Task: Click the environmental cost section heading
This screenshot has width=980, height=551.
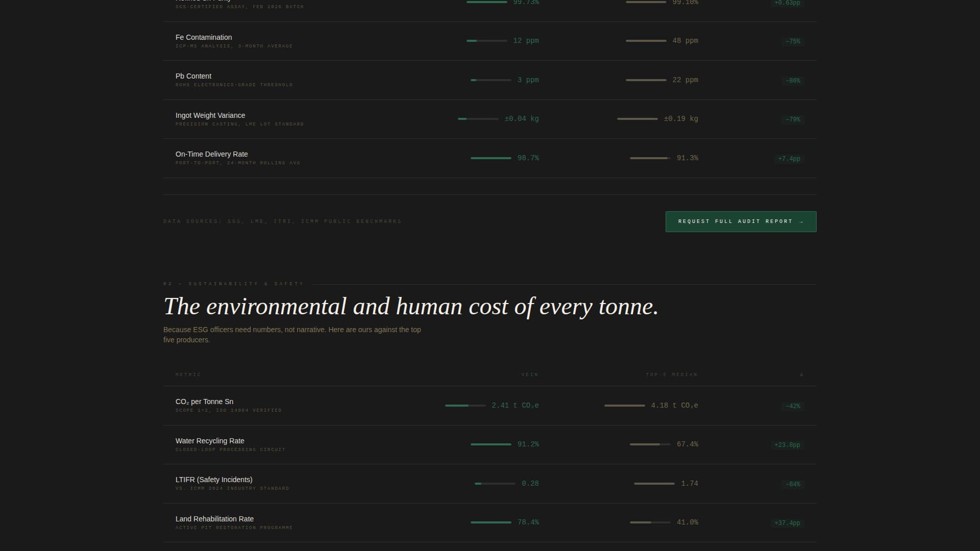Action: click(x=411, y=307)
